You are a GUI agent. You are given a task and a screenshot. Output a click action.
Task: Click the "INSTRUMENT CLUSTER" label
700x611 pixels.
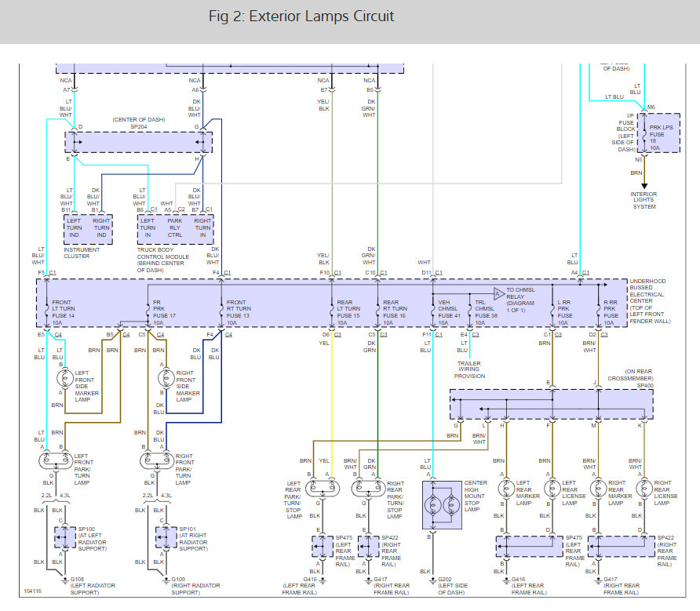pos(82,253)
